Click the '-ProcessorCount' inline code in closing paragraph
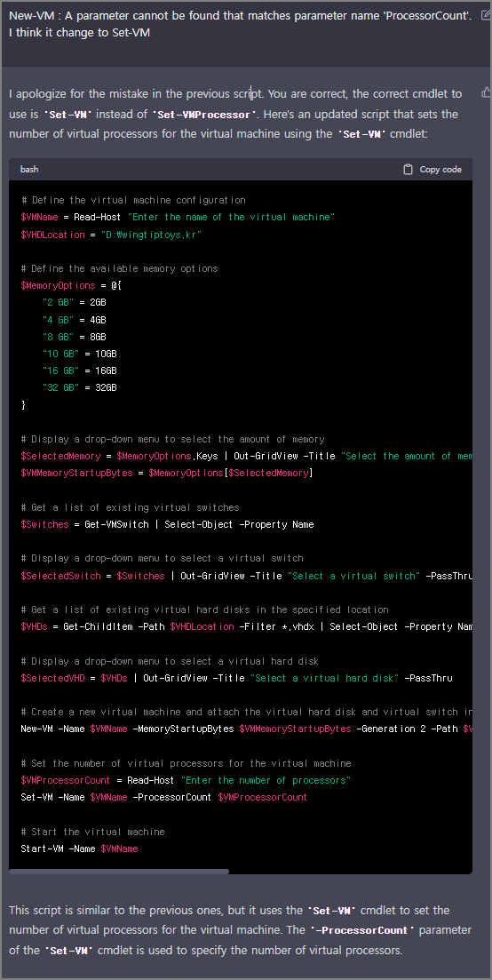 click(362, 930)
